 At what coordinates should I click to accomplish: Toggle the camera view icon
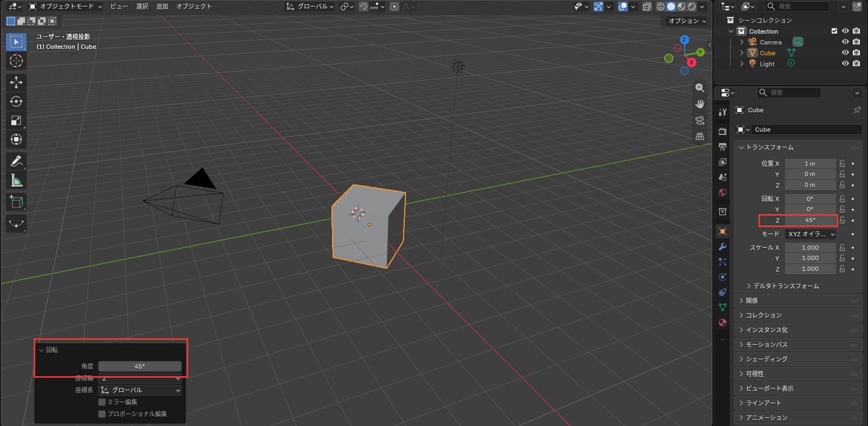[x=700, y=120]
